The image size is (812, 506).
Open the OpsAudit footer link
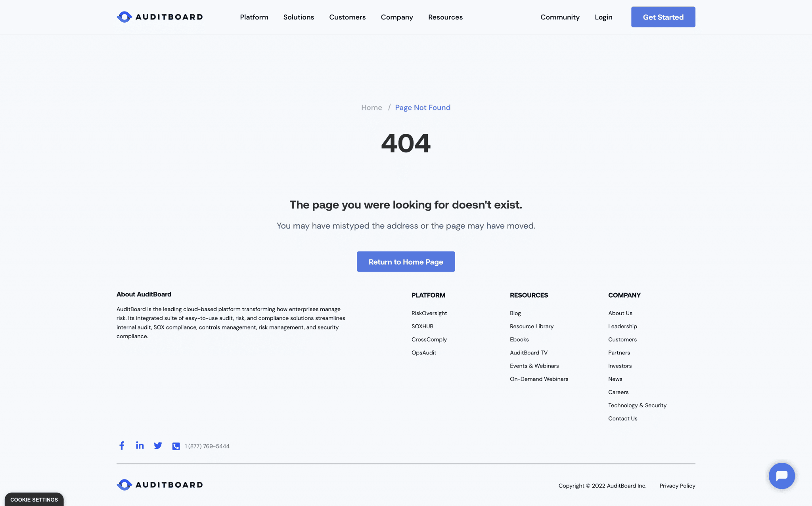point(424,353)
